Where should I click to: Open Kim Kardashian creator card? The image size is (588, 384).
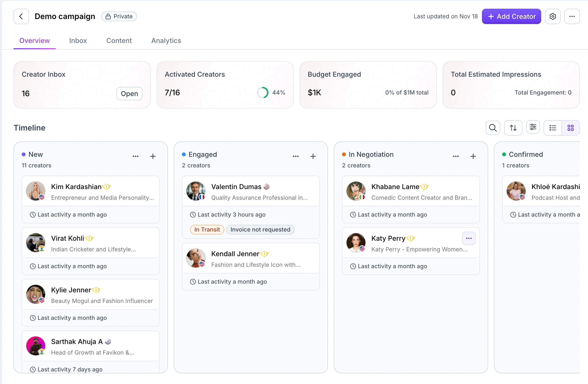pos(90,192)
